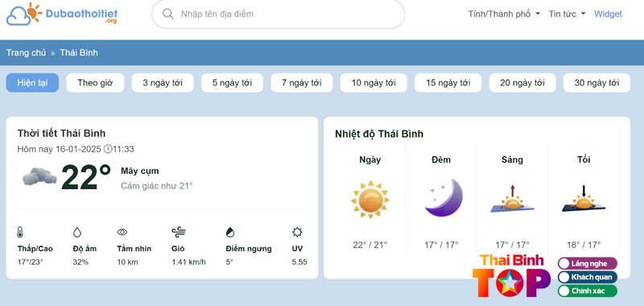Focus the 'Nhập tên địa điểm' search field
The height and width of the screenshot is (306, 644).
(x=278, y=14)
